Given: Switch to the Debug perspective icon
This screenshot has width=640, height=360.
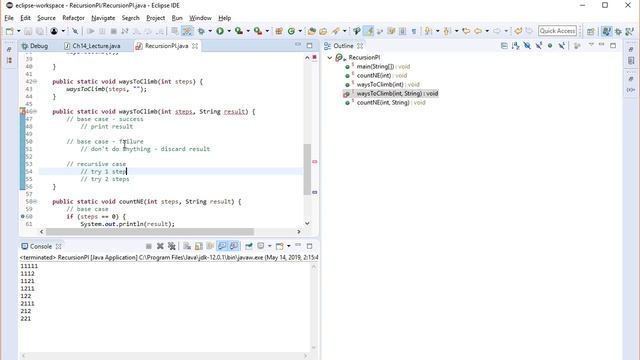Looking at the screenshot, I should coord(618,31).
